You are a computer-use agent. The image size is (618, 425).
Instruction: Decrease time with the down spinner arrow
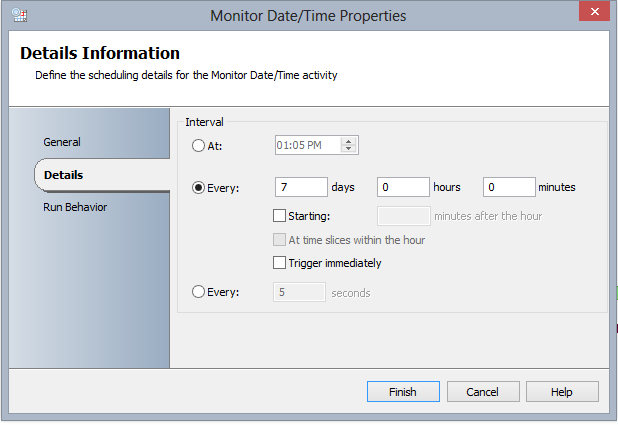click(x=348, y=149)
